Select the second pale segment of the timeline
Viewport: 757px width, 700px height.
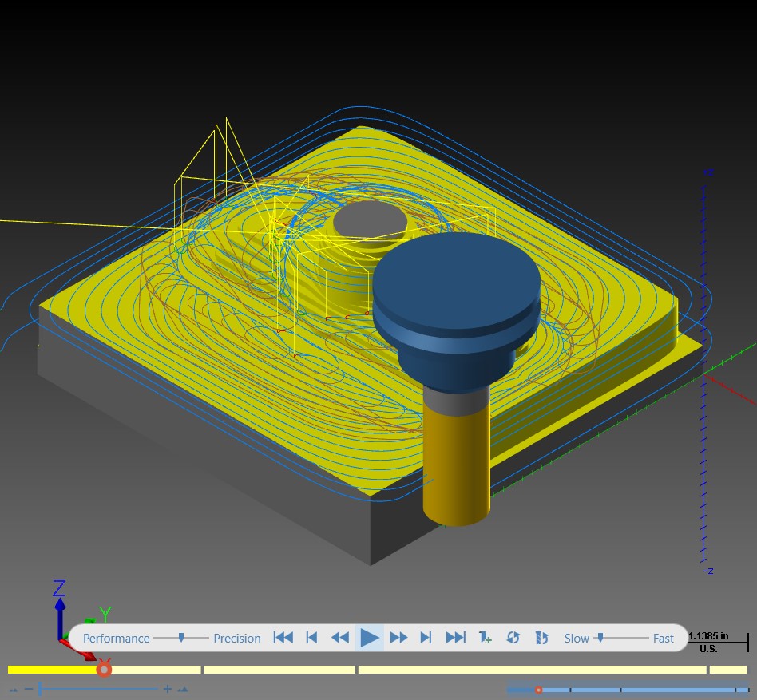click(279, 670)
